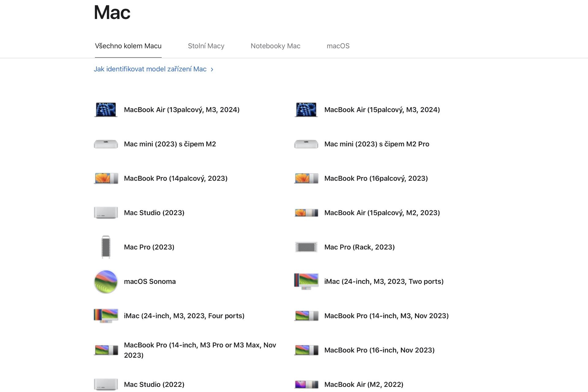Click the chevron after Jak identifikovat model link
The width and height of the screenshot is (588, 392).
tap(212, 70)
